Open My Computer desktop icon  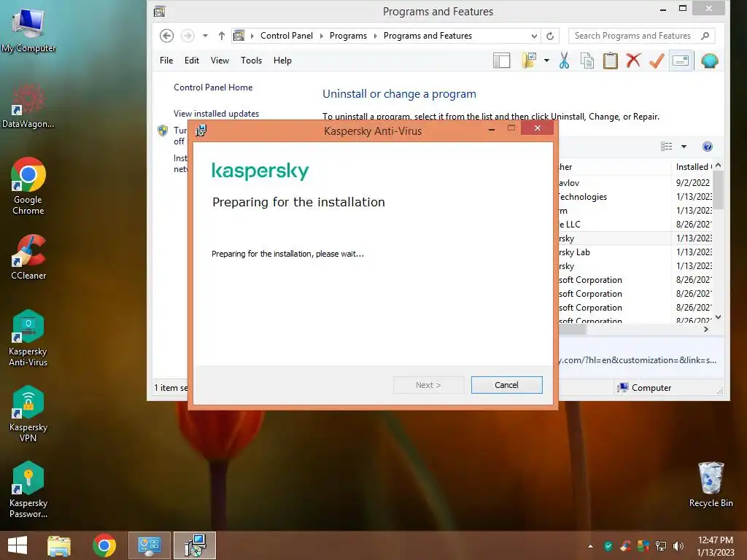pyautogui.click(x=28, y=29)
